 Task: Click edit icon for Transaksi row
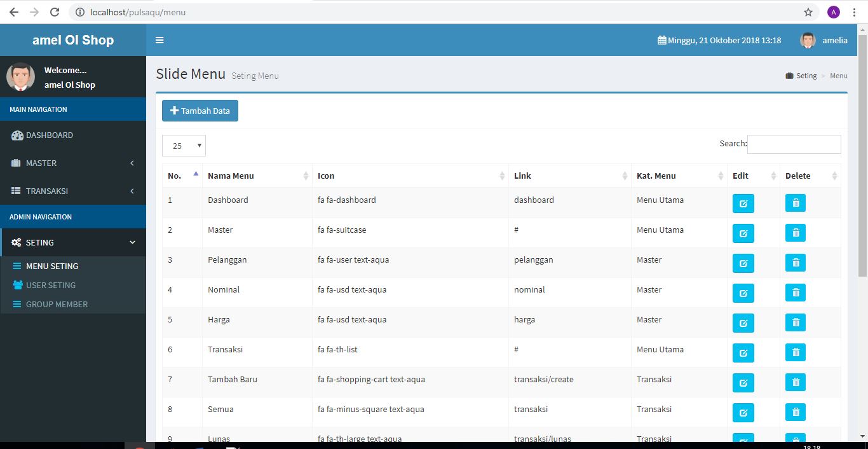click(x=743, y=353)
